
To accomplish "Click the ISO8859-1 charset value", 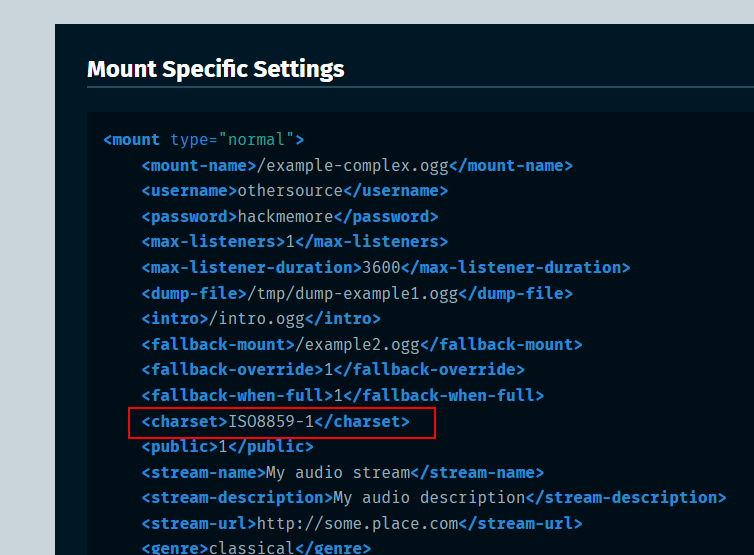I will [271, 422].
